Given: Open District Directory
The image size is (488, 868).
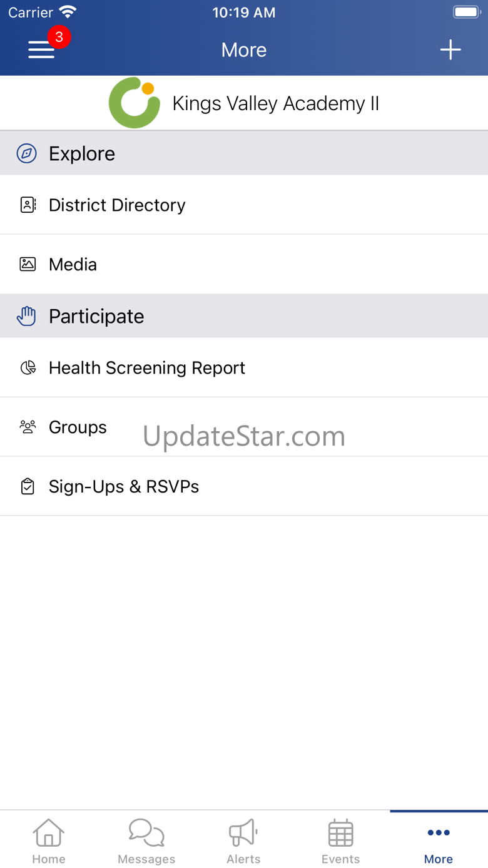Looking at the screenshot, I should pyautogui.click(x=244, y=205).
